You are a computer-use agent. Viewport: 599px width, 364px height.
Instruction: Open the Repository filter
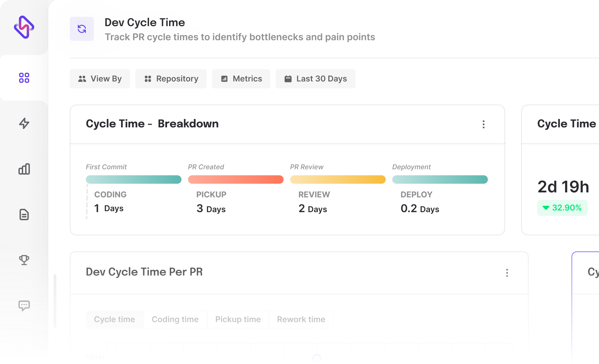pyautogui.click(x=171, y=79)
